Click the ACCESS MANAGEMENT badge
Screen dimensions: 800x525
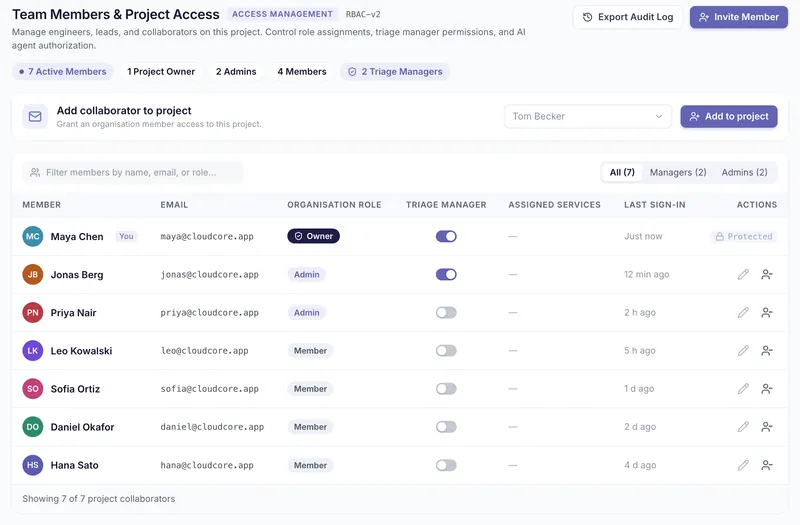point(282,14)
